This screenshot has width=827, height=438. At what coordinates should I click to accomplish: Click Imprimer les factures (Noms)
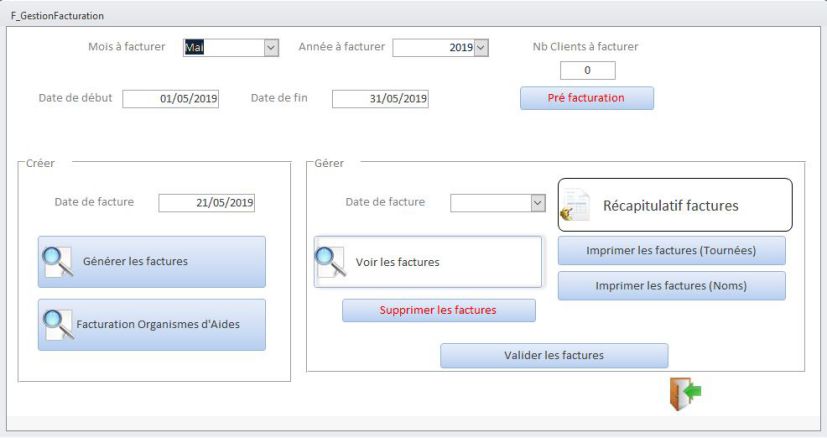click(x=671, y=286)
